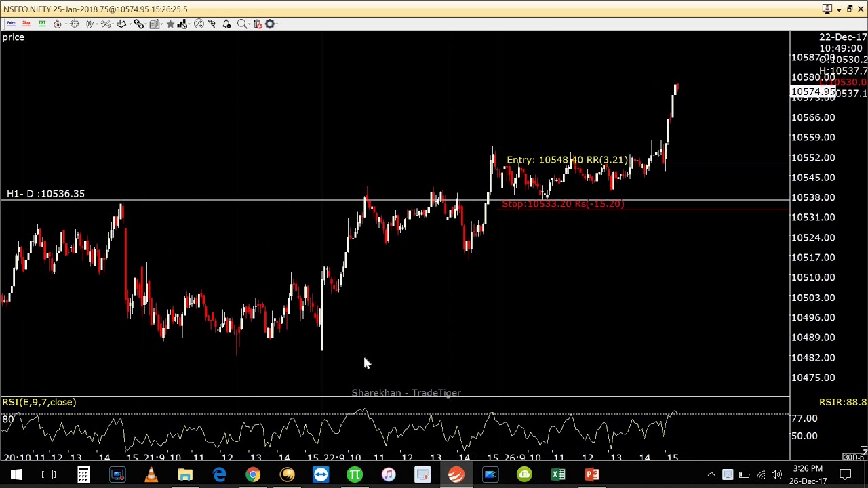Click the 22-Dec-17 date readout

click(843, 37)
